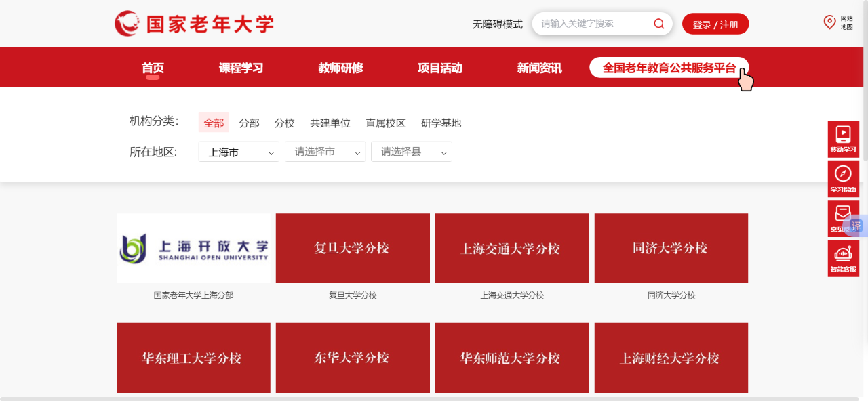Go to the 首页 nav tab
The image size is (868, 401).
click(x=153, y=68)
